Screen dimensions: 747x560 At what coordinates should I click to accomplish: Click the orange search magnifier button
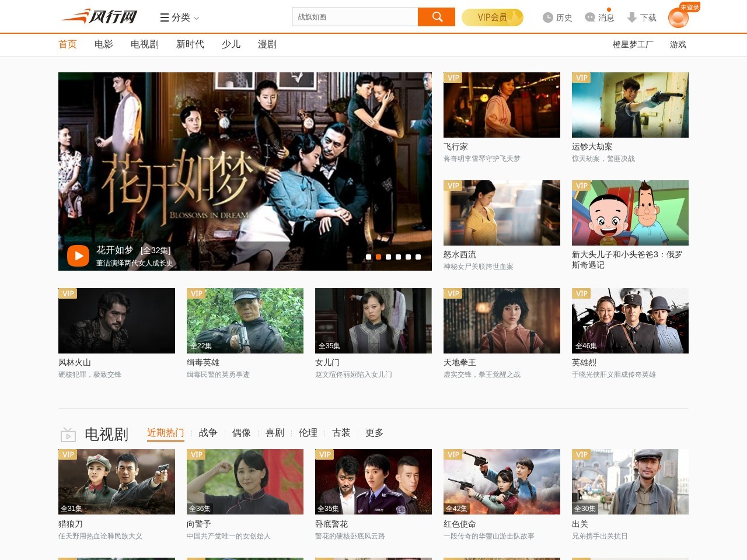pyautogui.click(x=437, y=17)
